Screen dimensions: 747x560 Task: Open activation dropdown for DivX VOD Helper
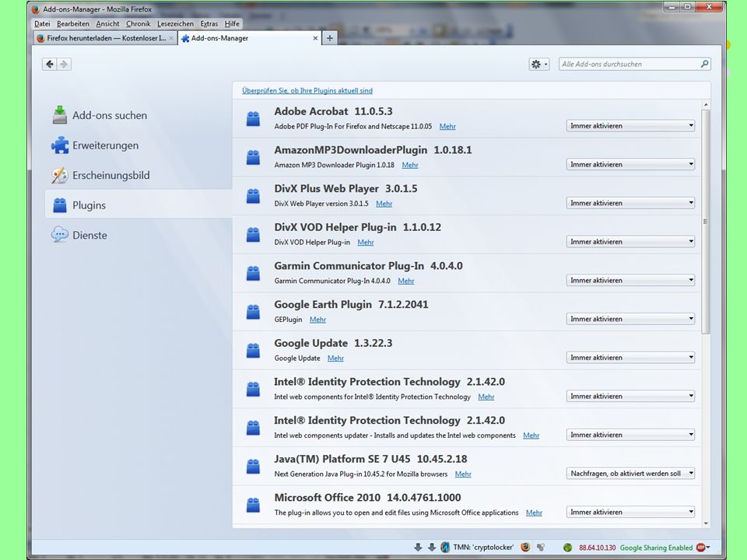[630, 241]
